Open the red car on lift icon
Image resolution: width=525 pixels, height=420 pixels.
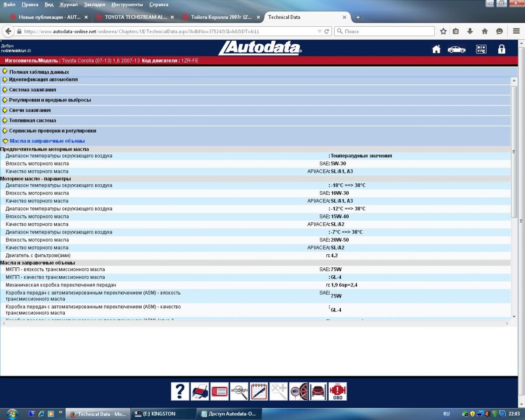318,392
